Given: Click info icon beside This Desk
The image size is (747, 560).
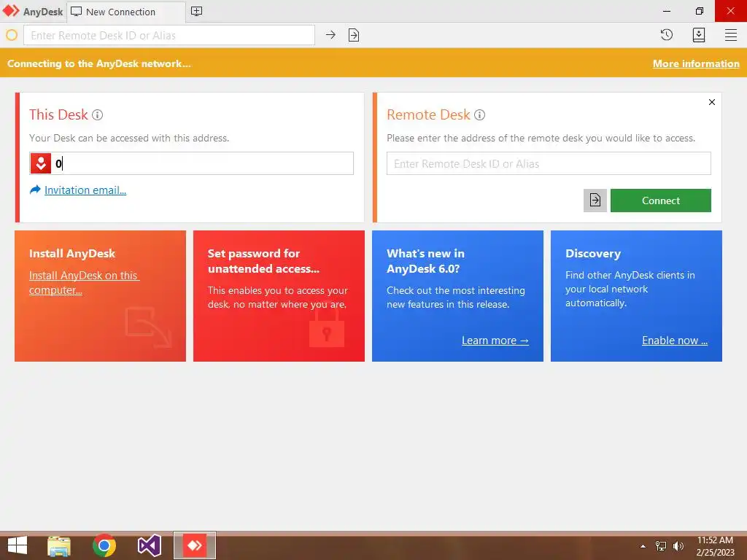Looking at the screenshot, I should tap(97, 114).
